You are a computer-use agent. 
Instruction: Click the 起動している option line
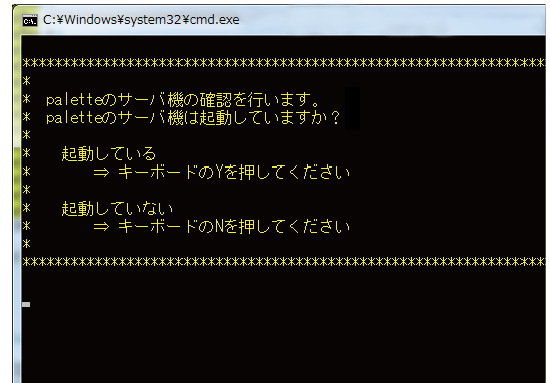[x=109, y=154]
